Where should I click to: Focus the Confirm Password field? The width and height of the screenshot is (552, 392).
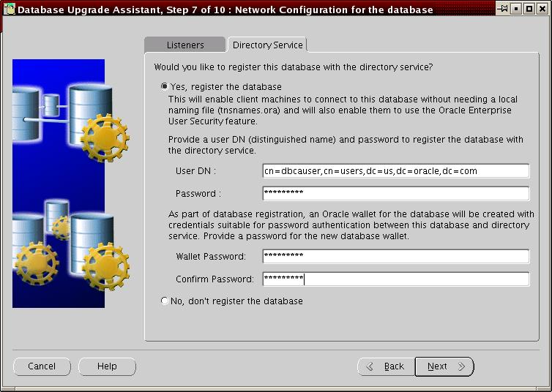coord(395,279)
